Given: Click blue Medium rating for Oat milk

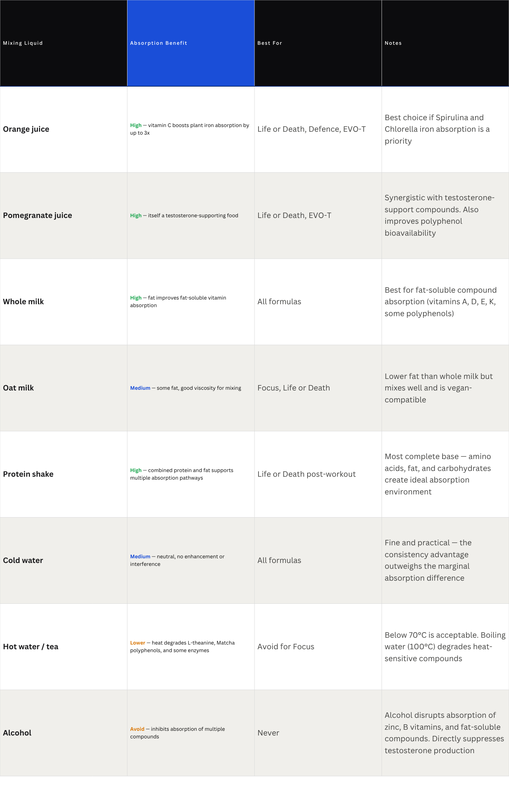Looking at the screenshot, I should [140, 388].
